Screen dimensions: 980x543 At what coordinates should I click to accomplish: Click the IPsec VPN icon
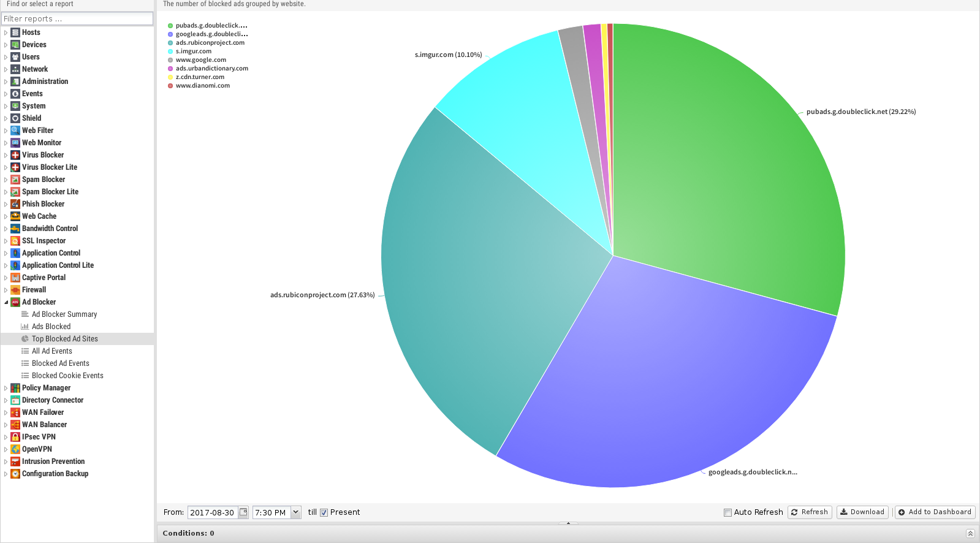point(15,437)
